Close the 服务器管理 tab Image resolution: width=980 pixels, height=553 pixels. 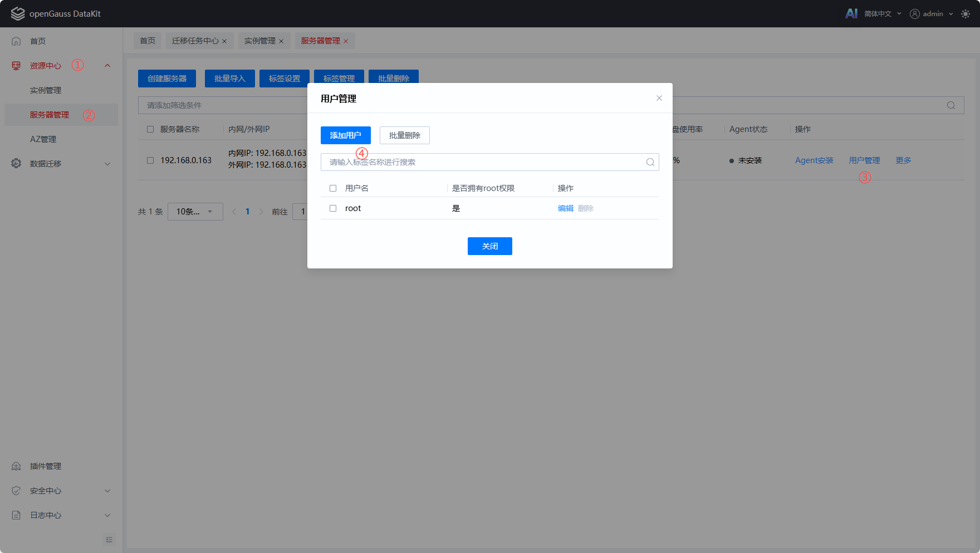point(346,41)
